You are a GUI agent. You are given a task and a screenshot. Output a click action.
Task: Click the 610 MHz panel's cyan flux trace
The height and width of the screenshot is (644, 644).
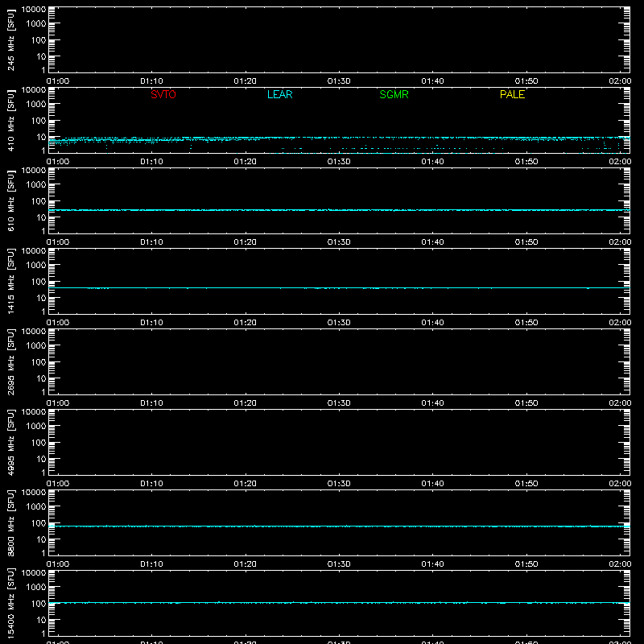pyautogui.click(x=339, y=210)
